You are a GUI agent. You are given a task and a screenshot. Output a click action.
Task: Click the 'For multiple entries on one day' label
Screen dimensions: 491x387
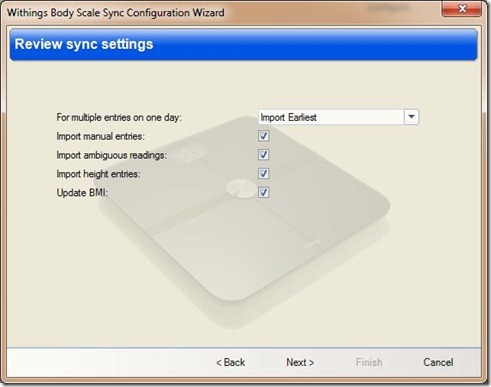(x=119, y=117)
